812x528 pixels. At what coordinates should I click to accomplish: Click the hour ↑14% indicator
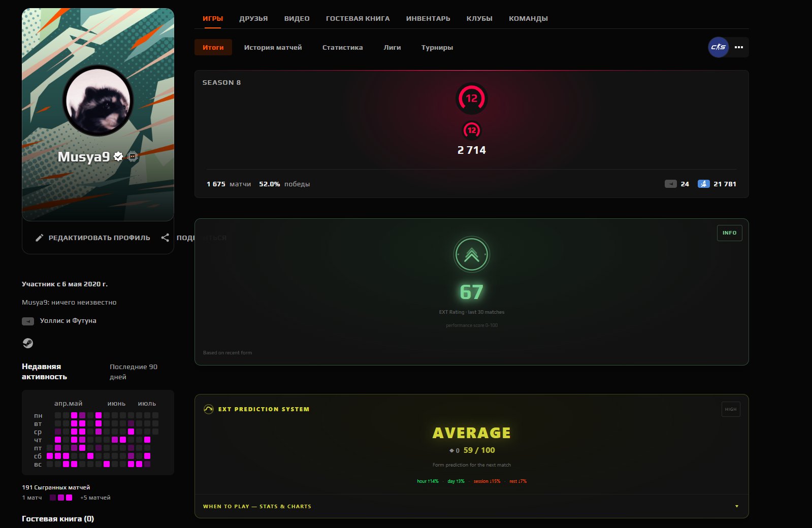tap(428, 481)
